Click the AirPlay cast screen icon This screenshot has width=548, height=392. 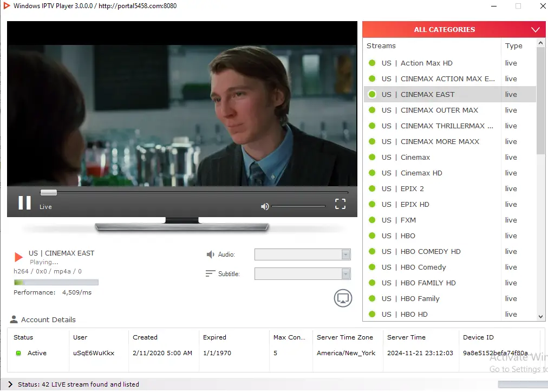tap(343, 298)
